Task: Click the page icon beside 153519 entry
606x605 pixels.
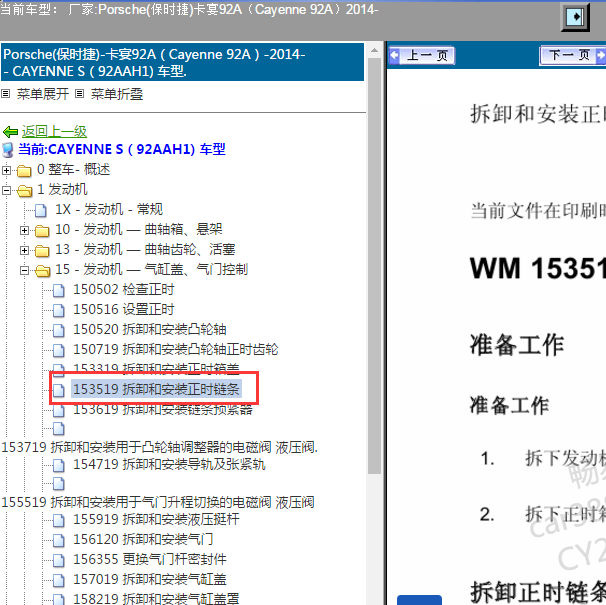Action: tap(59, 390)
